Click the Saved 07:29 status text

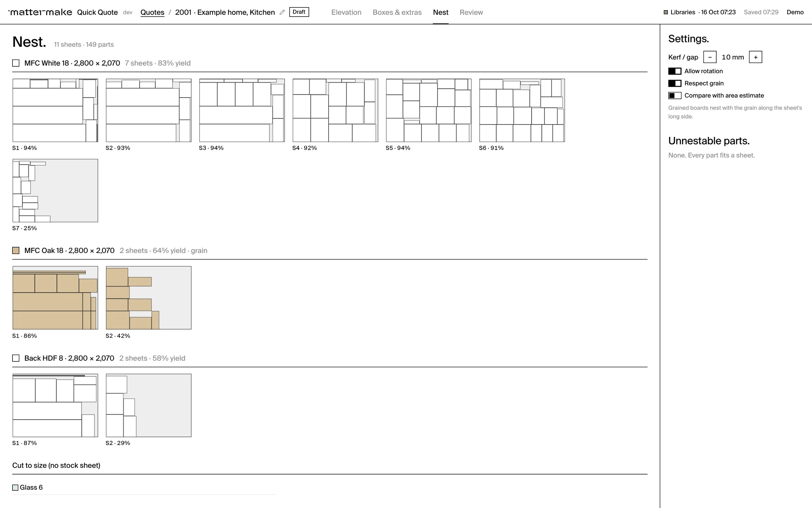click(761, 12)
